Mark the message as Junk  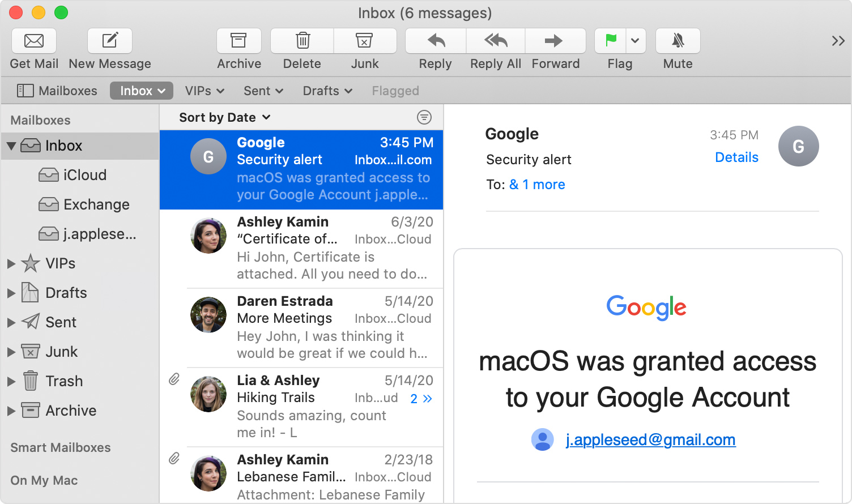[364, 41]
